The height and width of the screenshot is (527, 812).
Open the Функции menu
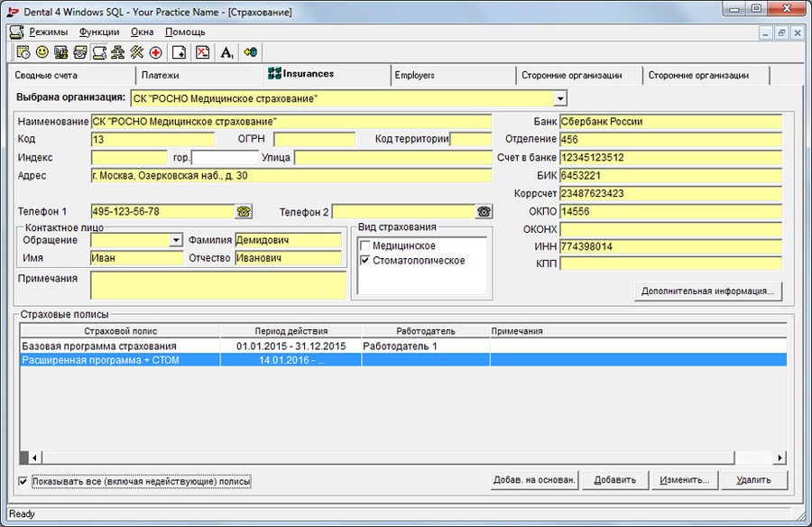[x=99, y=32]
